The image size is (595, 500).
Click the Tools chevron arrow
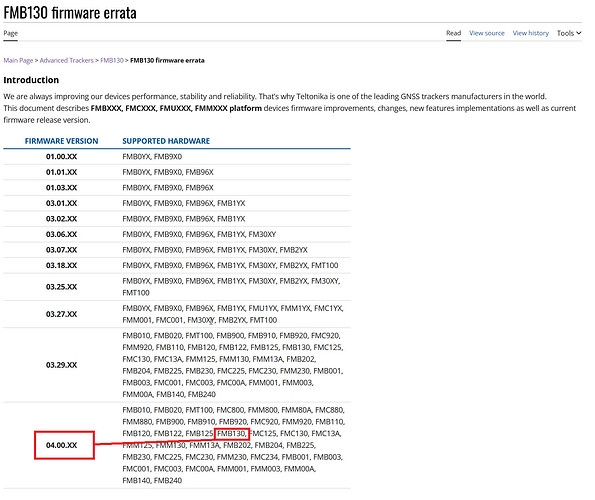click(x=579, y=33)
